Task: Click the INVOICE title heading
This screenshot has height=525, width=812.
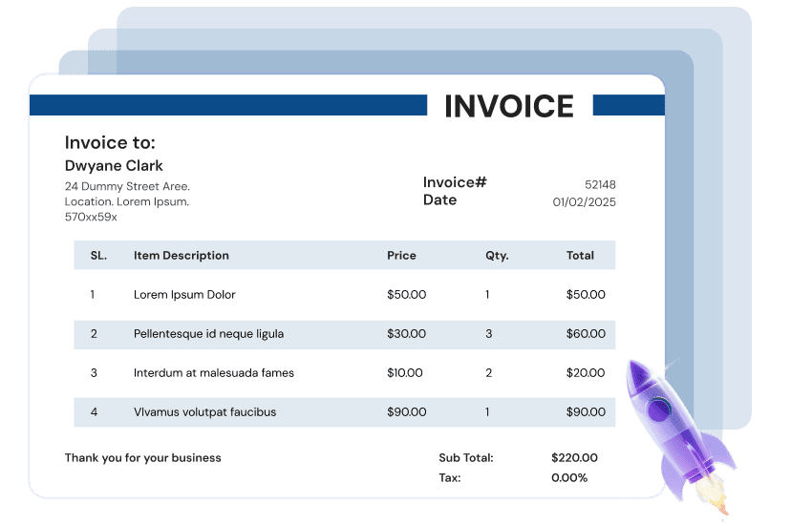Action: 509,106
